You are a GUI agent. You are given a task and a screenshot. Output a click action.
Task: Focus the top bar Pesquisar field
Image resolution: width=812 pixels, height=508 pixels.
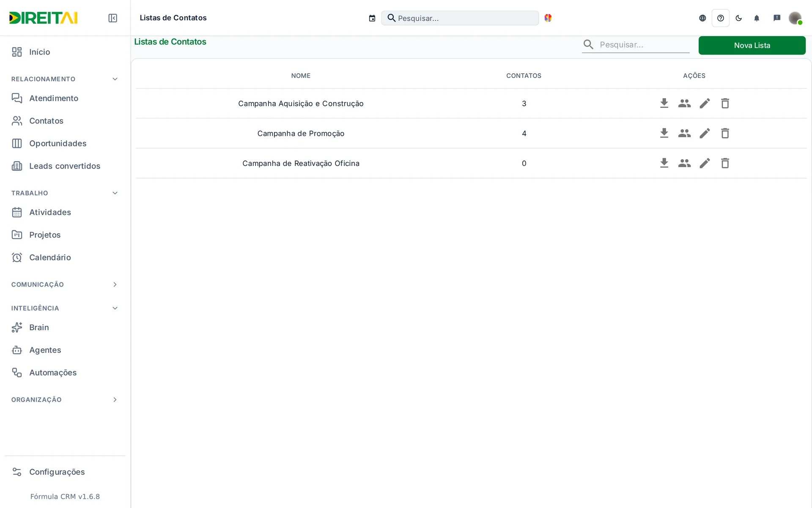[x=460, y=18]
